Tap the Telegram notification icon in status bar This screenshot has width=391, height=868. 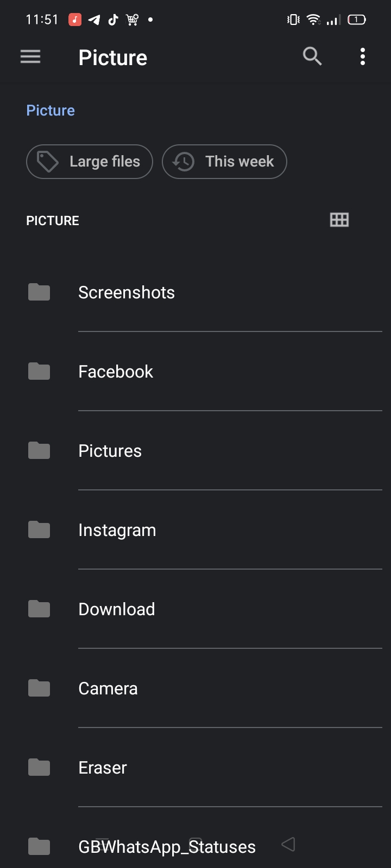click(x=94, y=20)
